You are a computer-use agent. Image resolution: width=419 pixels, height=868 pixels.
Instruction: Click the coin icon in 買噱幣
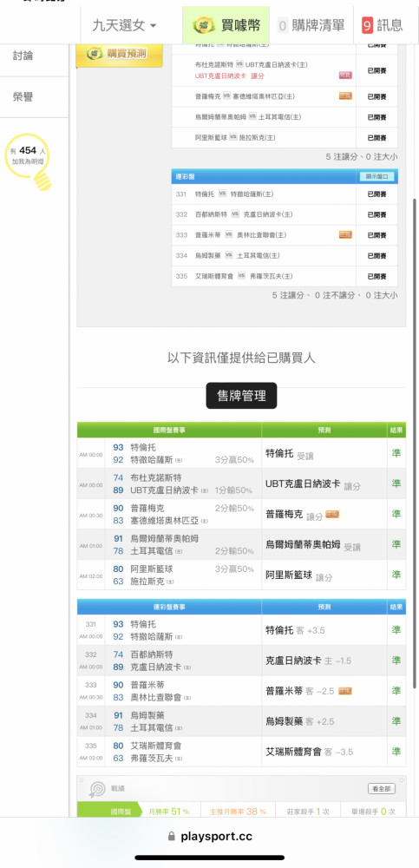coord(204,25)
